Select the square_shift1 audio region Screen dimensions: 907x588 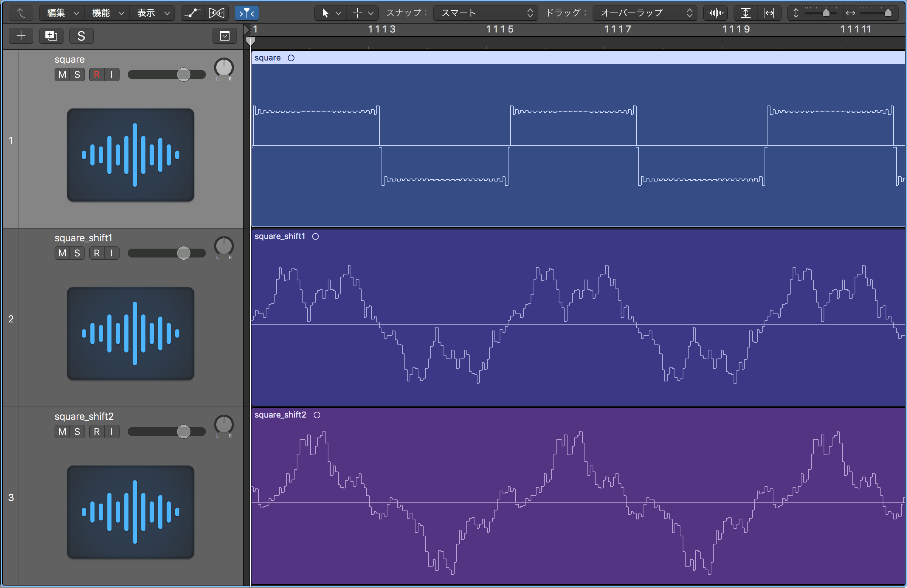point(578,318)
